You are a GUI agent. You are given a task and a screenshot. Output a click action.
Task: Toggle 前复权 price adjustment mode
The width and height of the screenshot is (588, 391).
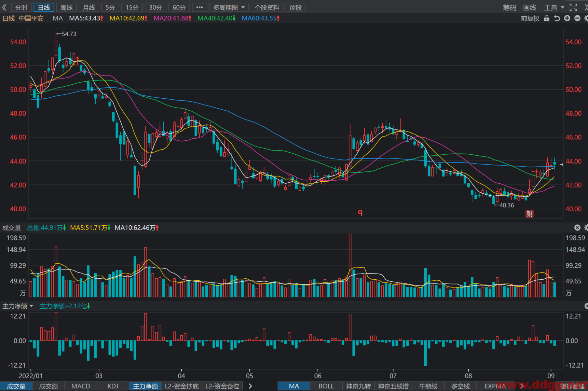(530, 18)
